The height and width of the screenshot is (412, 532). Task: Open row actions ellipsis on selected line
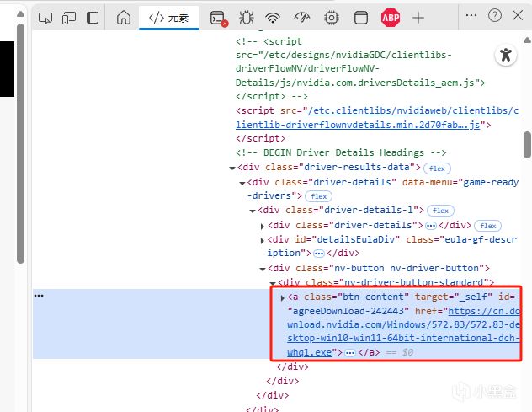coord(39,296)
